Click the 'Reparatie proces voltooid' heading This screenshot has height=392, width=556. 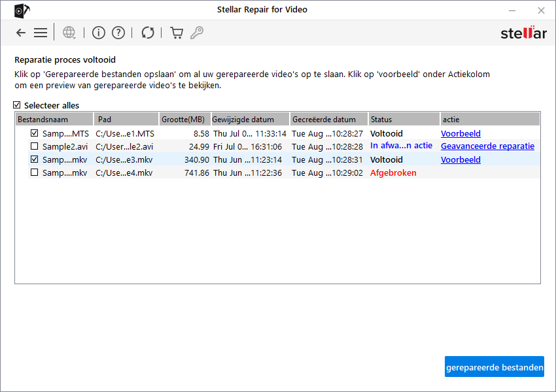point(65,60)
